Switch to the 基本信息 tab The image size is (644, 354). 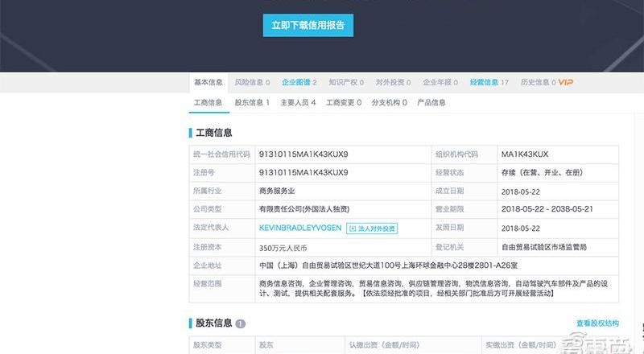pos(208,82)
